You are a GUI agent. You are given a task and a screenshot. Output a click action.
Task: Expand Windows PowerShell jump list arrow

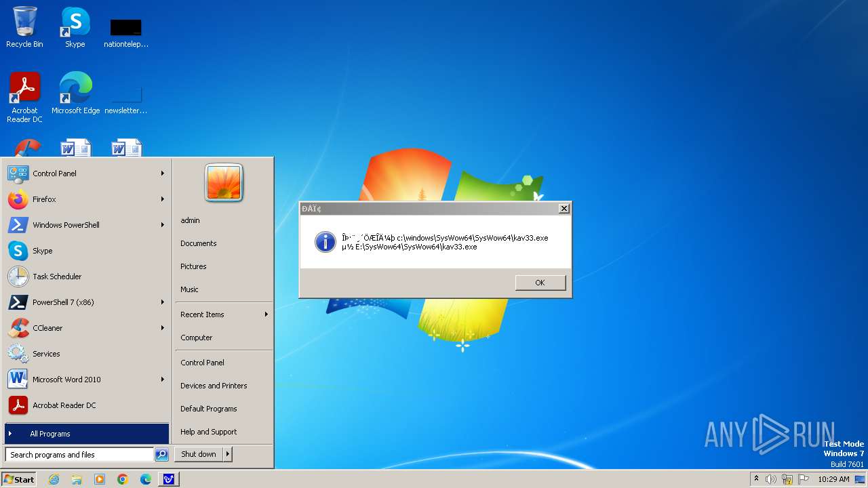[x=163, y=225]
